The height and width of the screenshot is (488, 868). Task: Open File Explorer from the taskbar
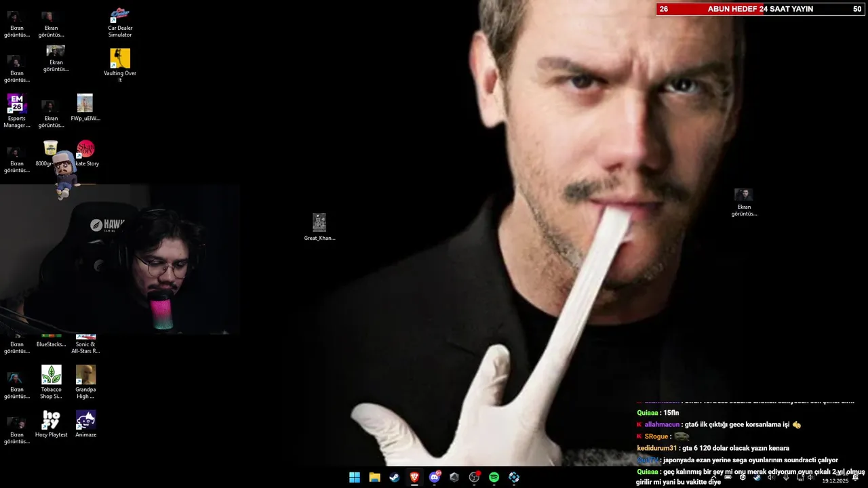tap(374, 477)
